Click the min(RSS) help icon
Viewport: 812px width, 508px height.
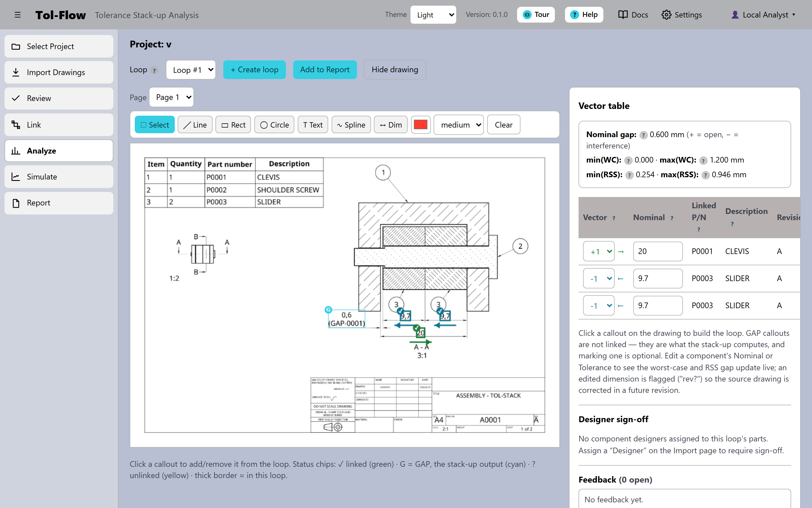click(630, 175)
